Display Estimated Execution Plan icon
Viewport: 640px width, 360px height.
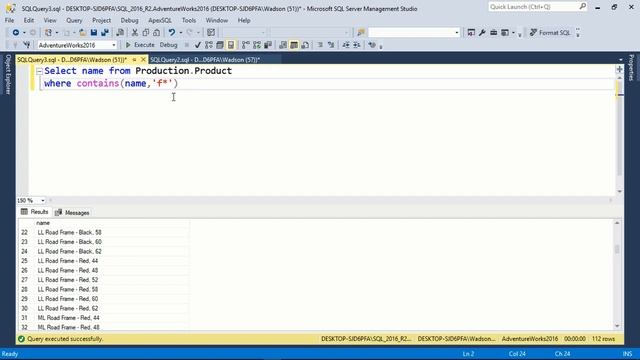point(209,45)
